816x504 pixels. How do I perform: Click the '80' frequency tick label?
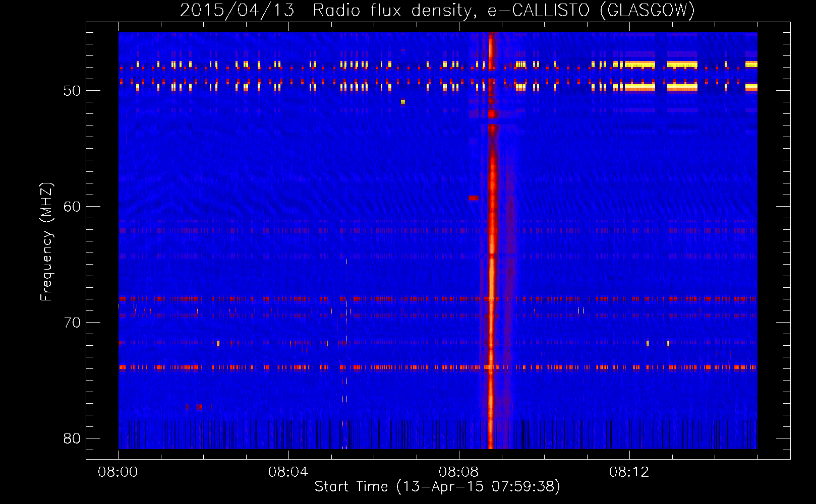coord(72,438)
